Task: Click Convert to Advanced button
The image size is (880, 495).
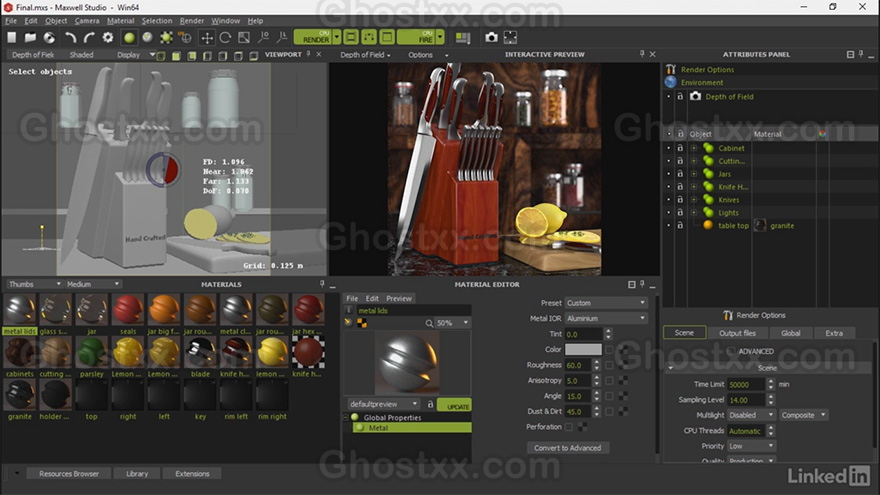Action: pyautogui.click(x=567, y=448)
